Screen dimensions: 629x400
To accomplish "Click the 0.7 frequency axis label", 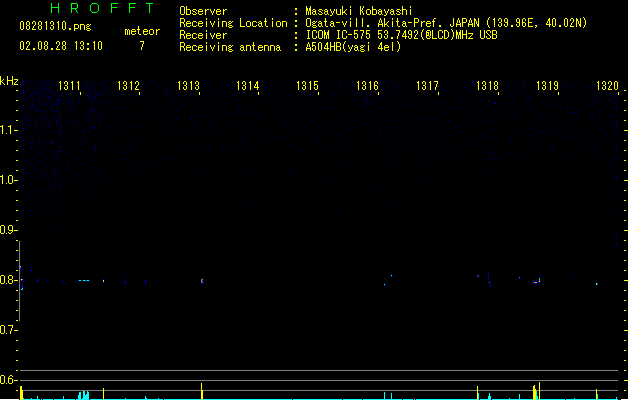I will click(8, 330).
